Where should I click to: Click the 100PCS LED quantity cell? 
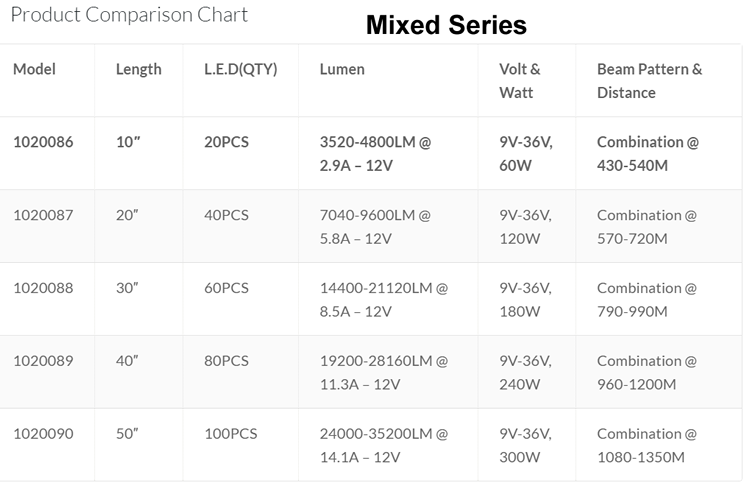tap(231, 434)
